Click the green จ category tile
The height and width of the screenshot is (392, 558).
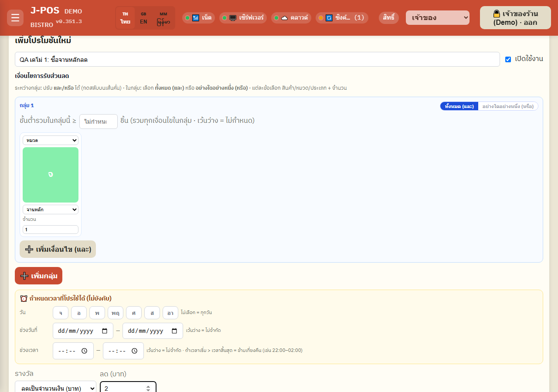[51, 175]
